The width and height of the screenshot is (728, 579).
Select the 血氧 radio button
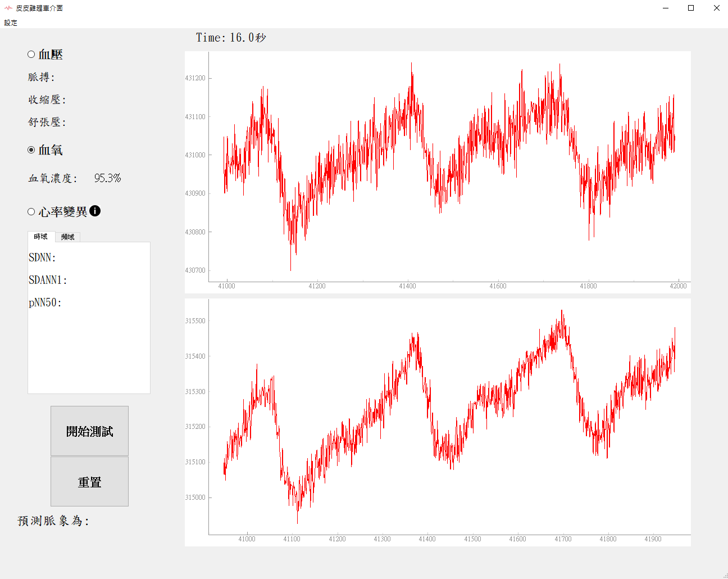point(31,150)
